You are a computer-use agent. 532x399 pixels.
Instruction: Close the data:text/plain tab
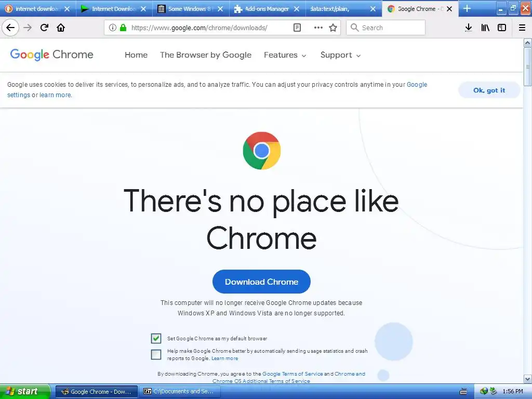point(373,9)
